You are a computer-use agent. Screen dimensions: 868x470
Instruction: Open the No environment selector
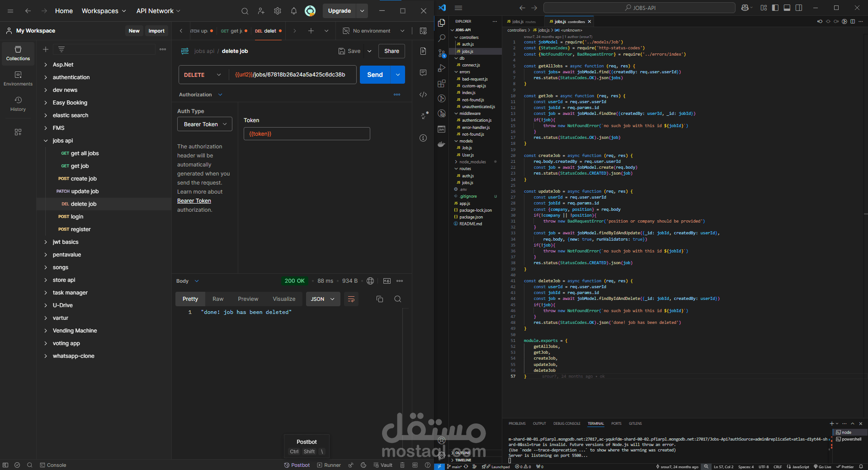(373, 31)
